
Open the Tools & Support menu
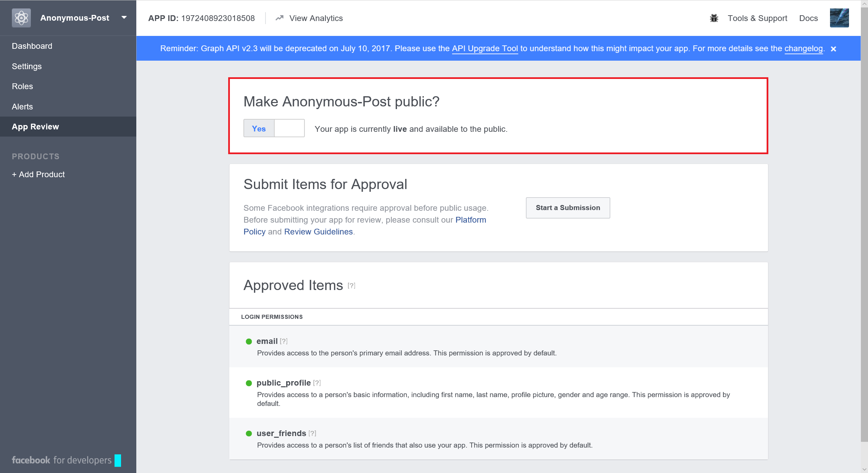pyautogui.click(x=757, y=18)
